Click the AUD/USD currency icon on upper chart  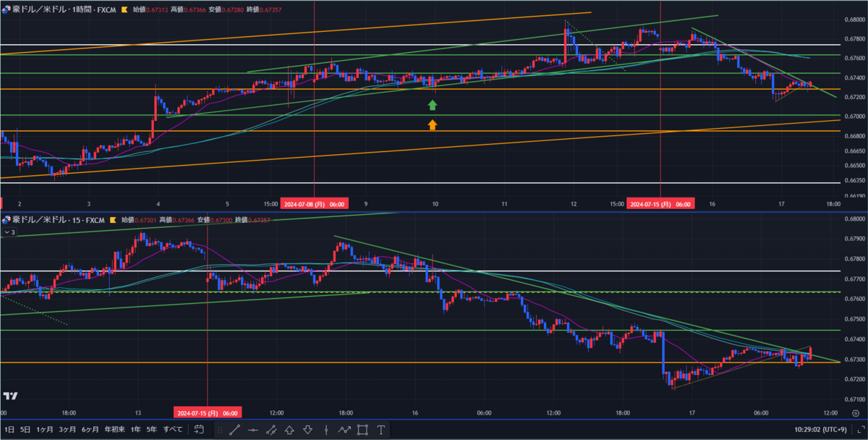[7, 10]
